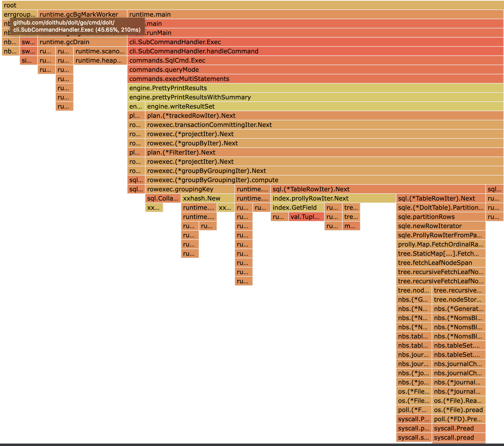The image size is (504, 446).
Task: Click the engine.writeResultSet frame
Action: [324, 107]
